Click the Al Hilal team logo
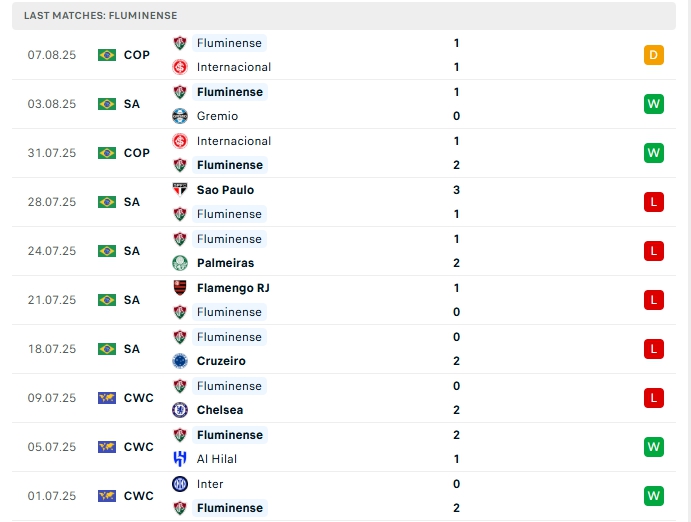691x522 pixels. coord(180,459)
